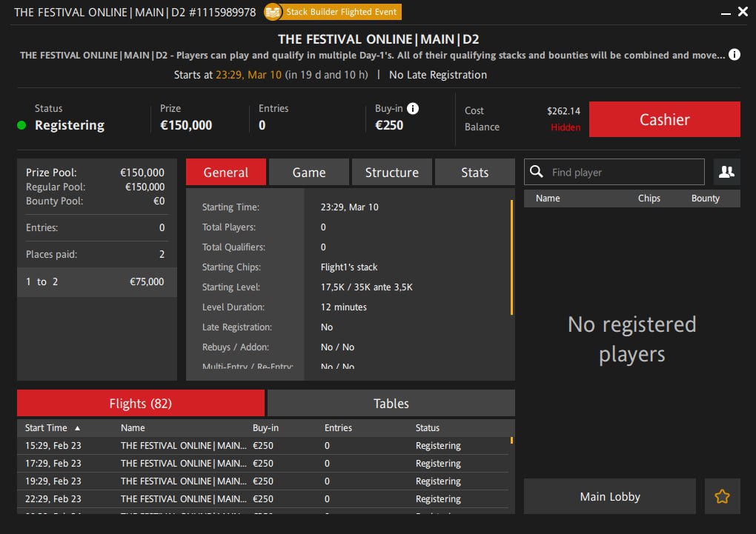The image size is (756, 534).
Task: Select the Flights (82) tab
Action: [x=141, y=403]
